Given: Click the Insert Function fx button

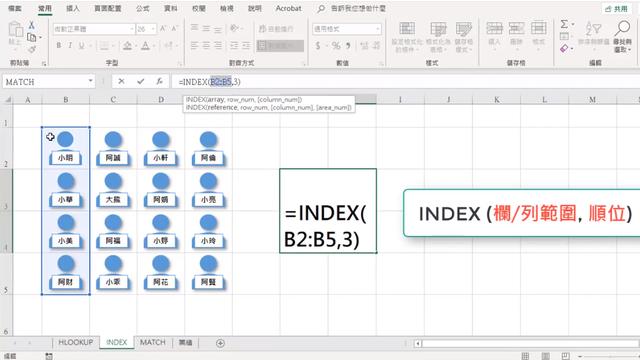Looking at the screenshot, I should 160,82.
